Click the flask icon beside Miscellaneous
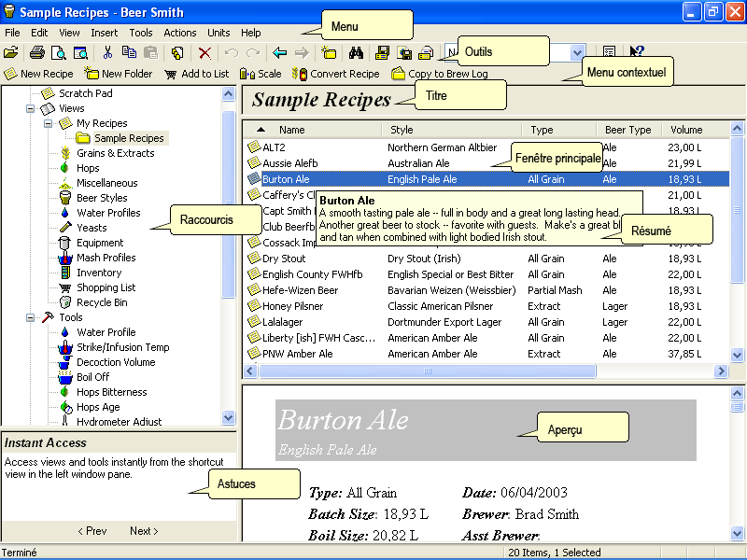This screenshot has height=560, width=747. [65, 183]
